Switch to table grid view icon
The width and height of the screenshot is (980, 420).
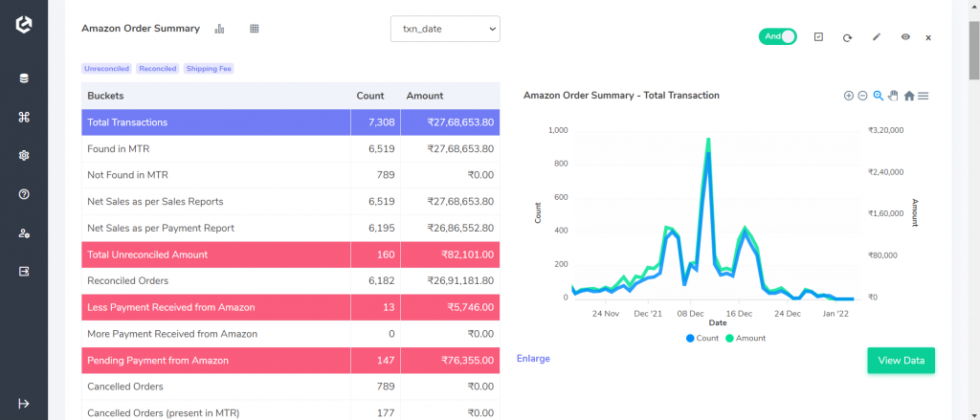[x=255, y=29]
